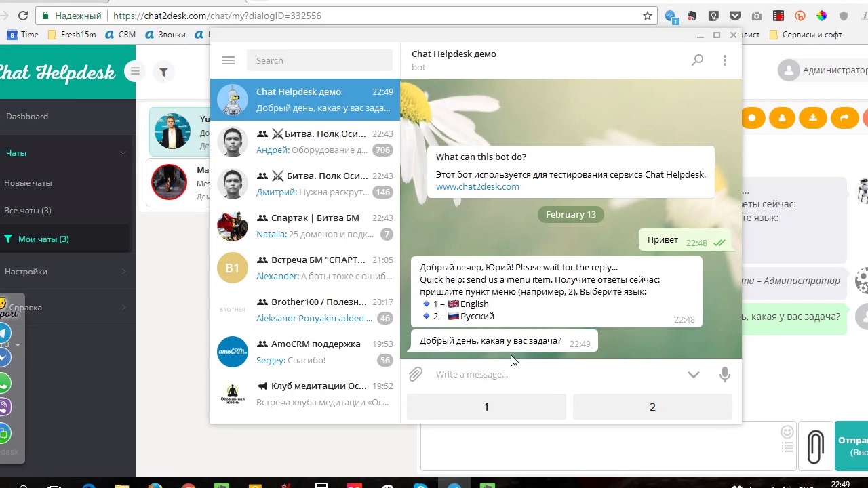Open group chat with Андрей's message
868x488 pixels.
click(x=305, y=142)
